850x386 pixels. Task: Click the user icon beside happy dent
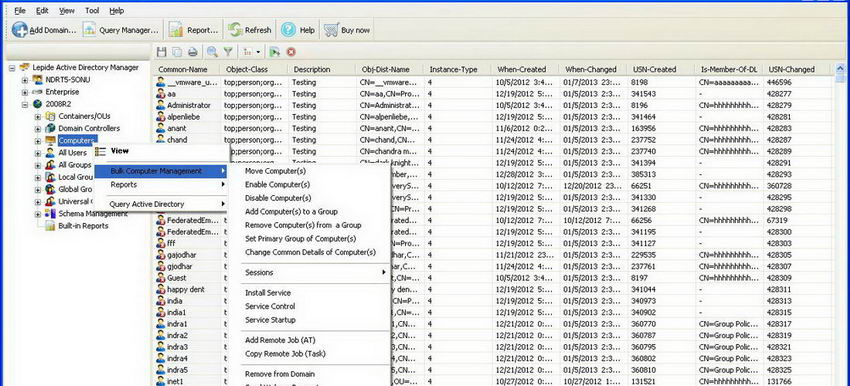coord(161,290)
